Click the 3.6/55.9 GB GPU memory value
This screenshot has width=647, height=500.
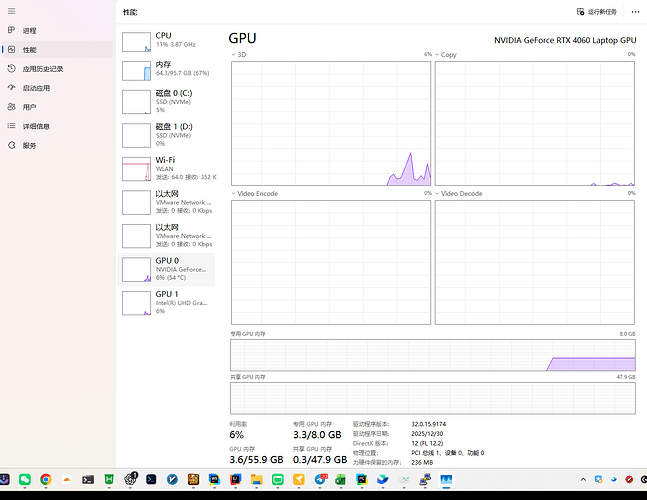(x=256, y=460)
